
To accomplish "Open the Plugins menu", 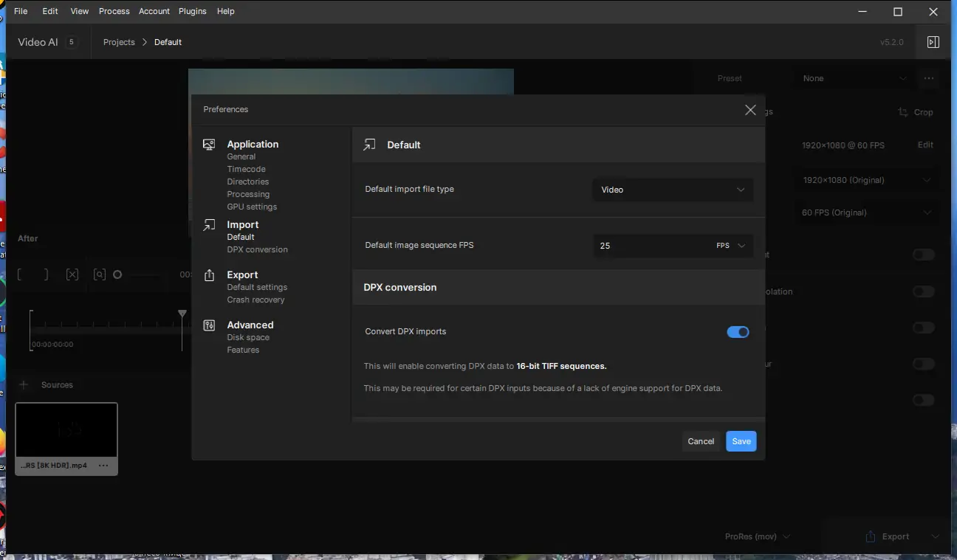I will coord(193,11).
